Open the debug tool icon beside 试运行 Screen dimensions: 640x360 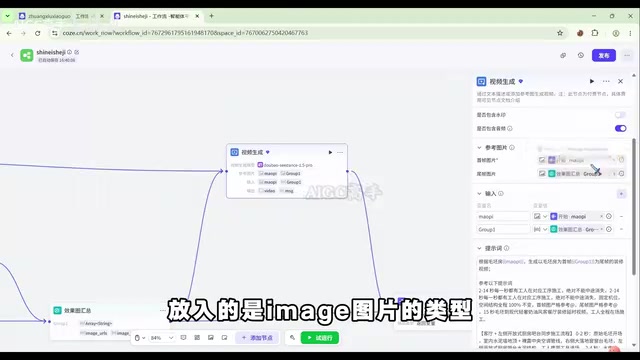[292, 338]
